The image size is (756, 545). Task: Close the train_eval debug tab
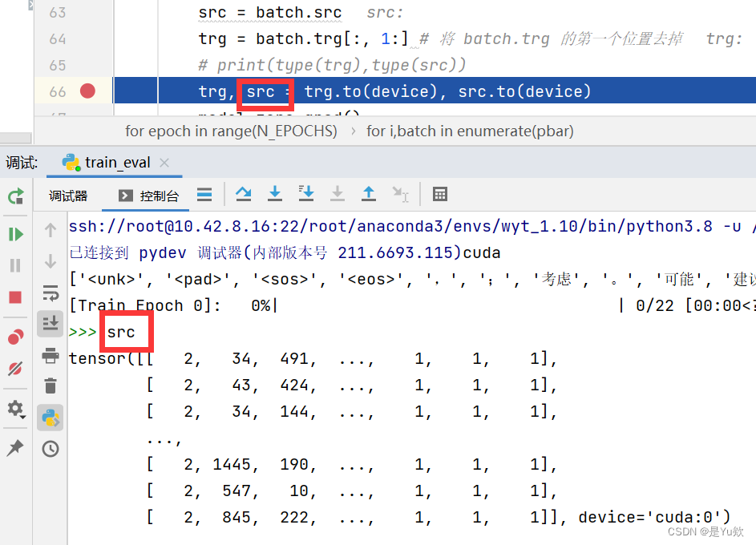[164, 163]
